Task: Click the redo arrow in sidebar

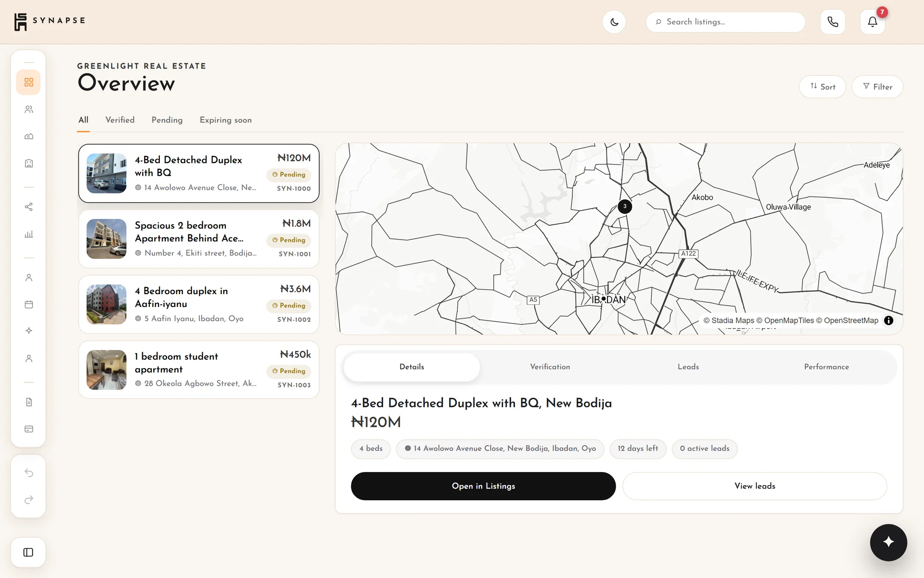Action: point(29,500)
